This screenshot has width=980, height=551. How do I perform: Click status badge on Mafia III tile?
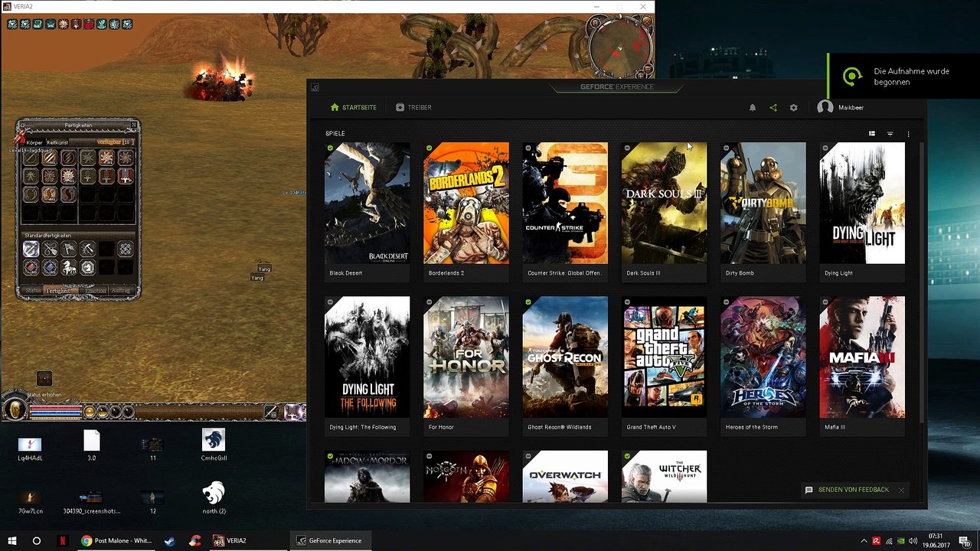pyautogui.click(x=825, y=302)
